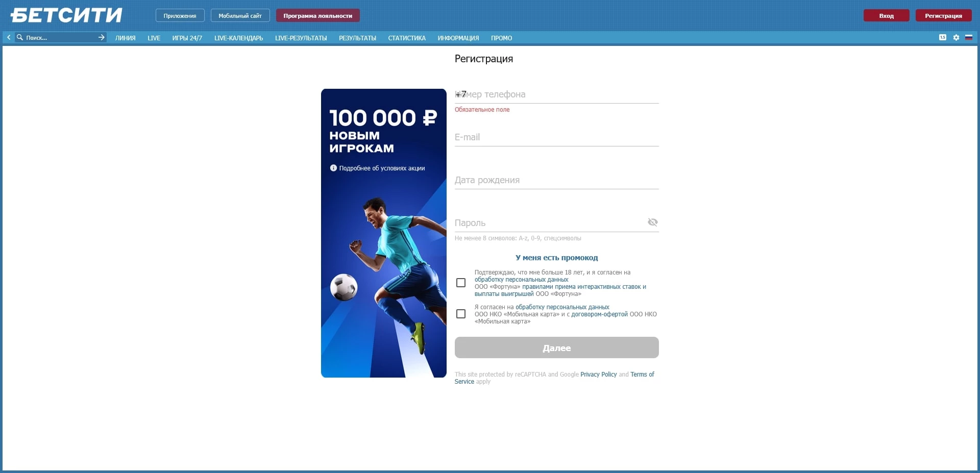Toggle password visibility eye icon
Viewport: 980px width, 473px height.
click(652, 222)
